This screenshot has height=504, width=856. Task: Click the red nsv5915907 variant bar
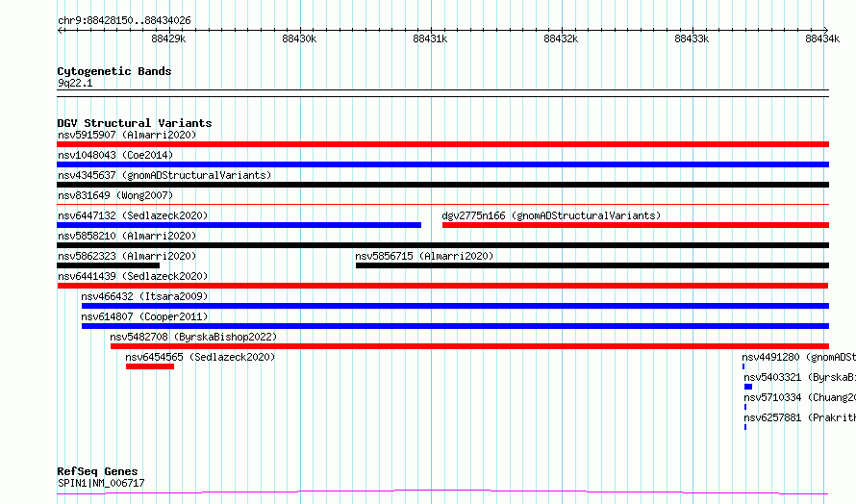[x=442, y=144]
